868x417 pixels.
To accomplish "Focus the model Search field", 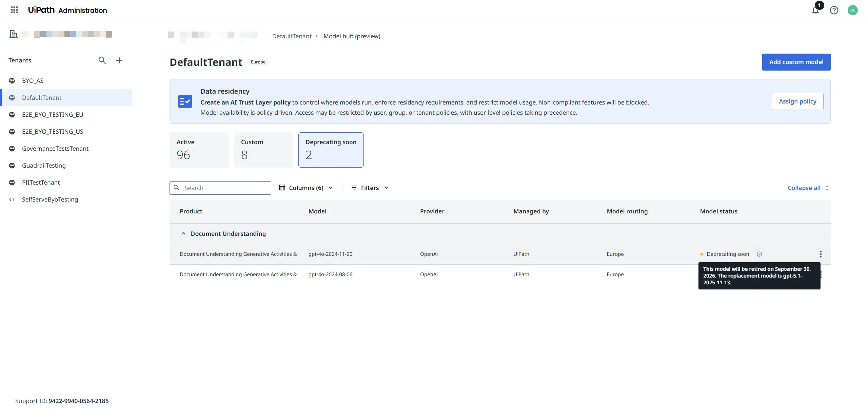I will click(220, 188).
